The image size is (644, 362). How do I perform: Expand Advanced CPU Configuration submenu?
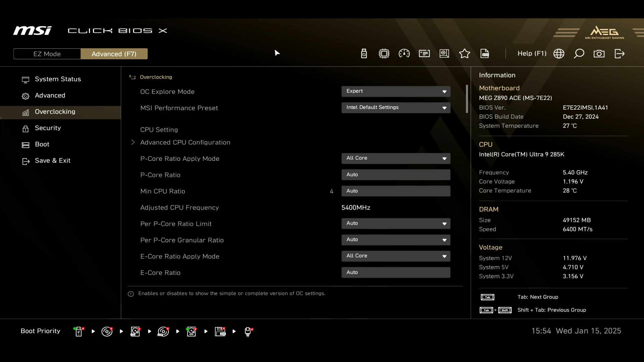coord(185,142)
